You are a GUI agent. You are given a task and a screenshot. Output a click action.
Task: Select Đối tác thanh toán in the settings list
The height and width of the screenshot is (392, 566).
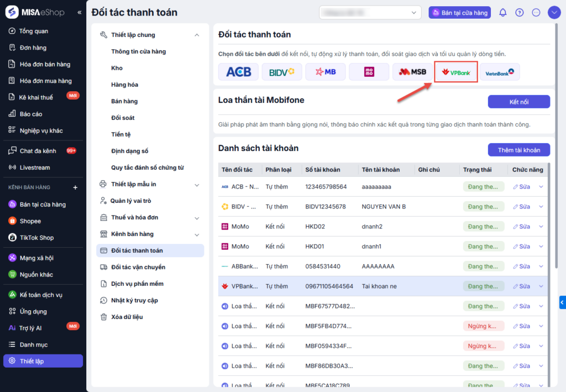click(150, 250)
